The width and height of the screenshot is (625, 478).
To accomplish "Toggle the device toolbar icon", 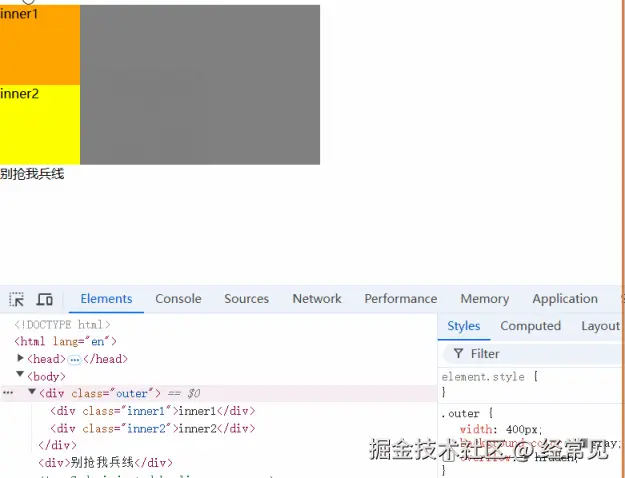I will tap(45, 299).
